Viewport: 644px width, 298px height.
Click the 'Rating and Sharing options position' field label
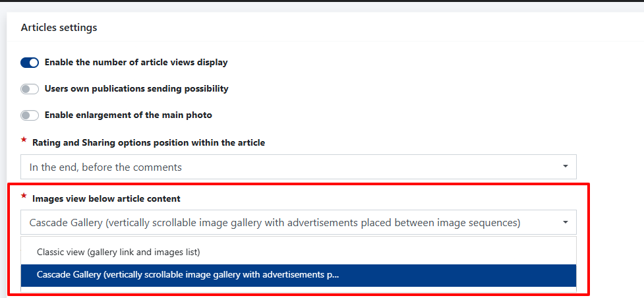click(148, 142)
